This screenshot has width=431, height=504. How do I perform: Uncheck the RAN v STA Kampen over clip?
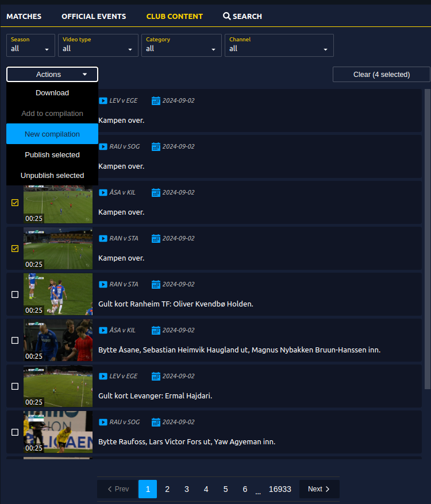tap(15, 249)
